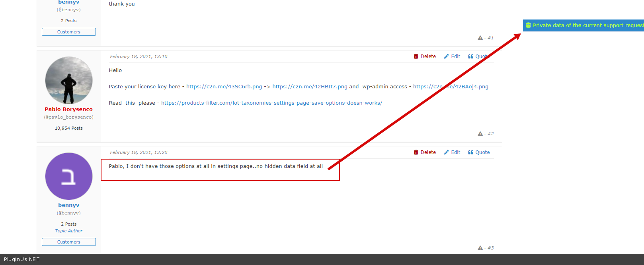Click the database icon in the Private data bar
Screen dimensions: 644x265
click(x=528, y=25)
